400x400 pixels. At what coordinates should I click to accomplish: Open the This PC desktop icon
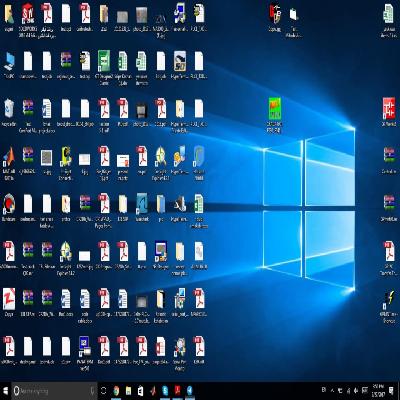point(9,62)
